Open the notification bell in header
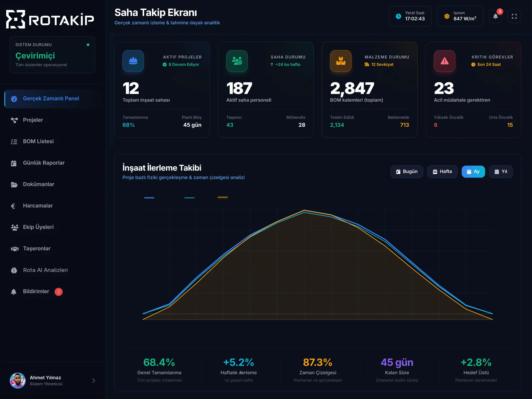Screen dimensions: 532x399 (495, 16)
